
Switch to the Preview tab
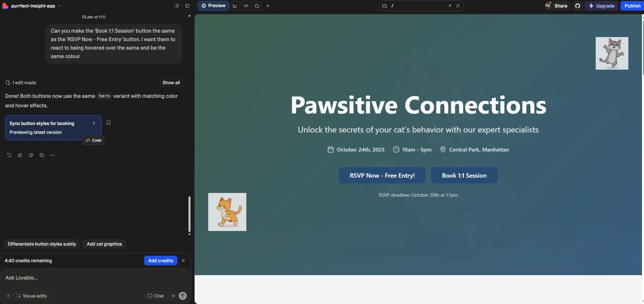coord(213,6)
